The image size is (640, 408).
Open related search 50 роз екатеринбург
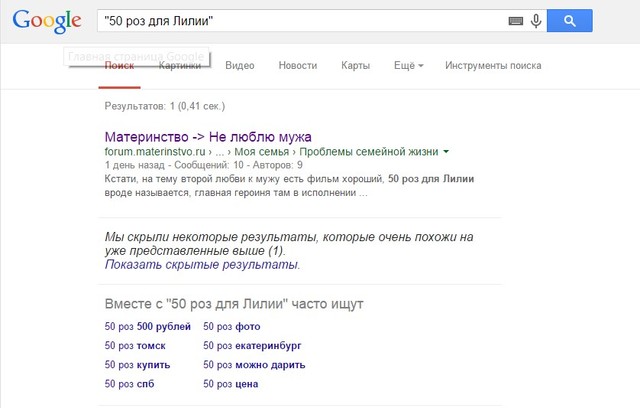[252, 346]
